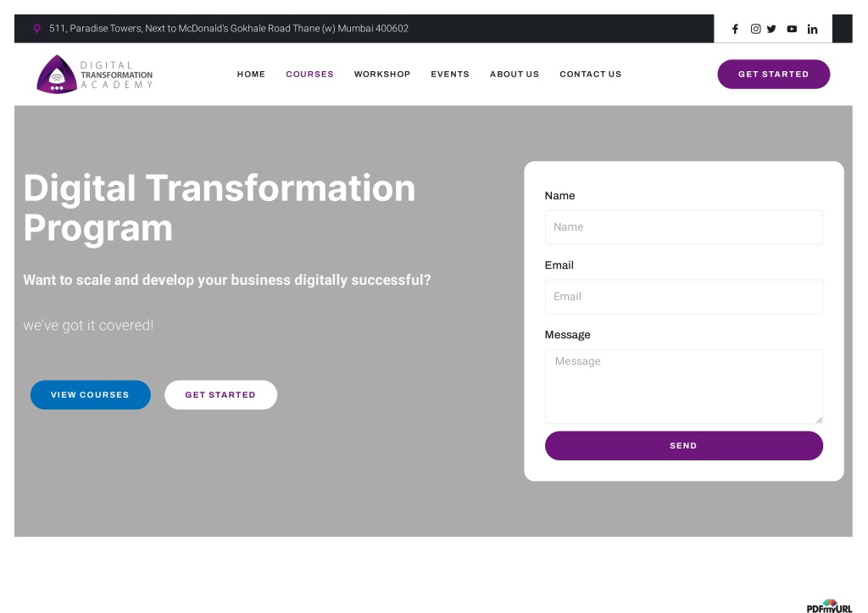
Task: Open the Courses menu item
Action: 309,75
